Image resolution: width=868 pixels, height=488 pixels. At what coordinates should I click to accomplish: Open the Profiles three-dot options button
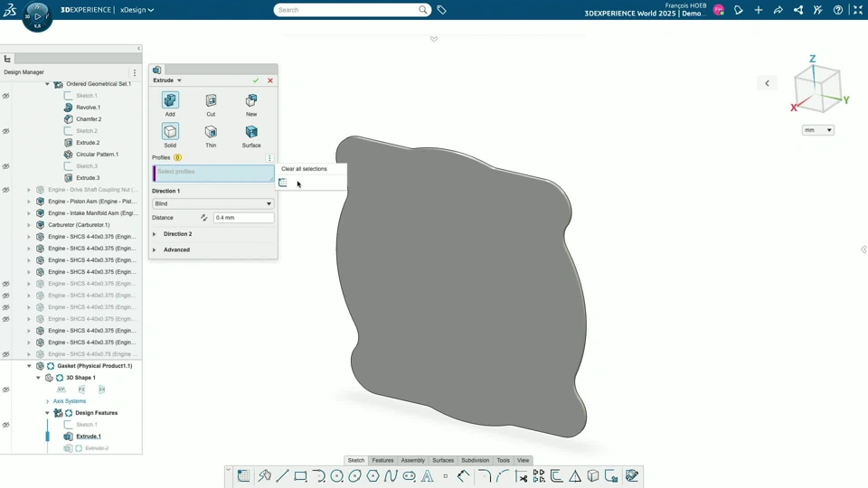269,157
